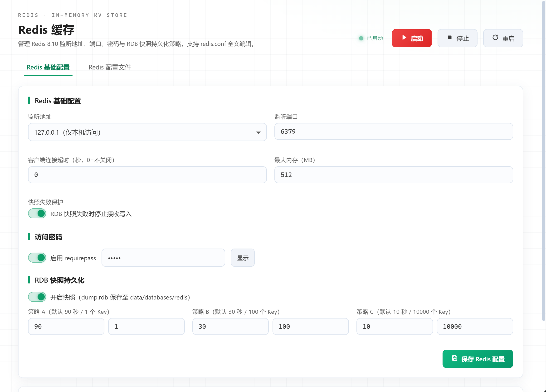Image resolution: width=546 pixels, height=392 pixels.
Task: Switch to Redis 基础配置 tab
Action: click(48, 67)
